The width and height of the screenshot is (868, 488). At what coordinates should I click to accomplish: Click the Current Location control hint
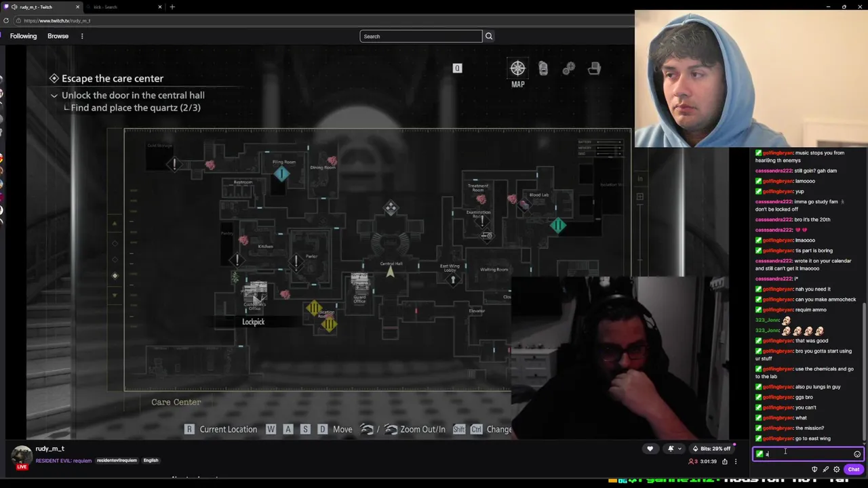click(220, 429)
